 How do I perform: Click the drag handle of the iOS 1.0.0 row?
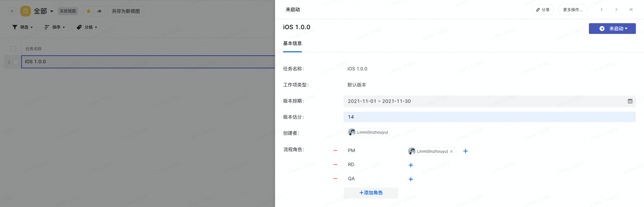(9, 62)
